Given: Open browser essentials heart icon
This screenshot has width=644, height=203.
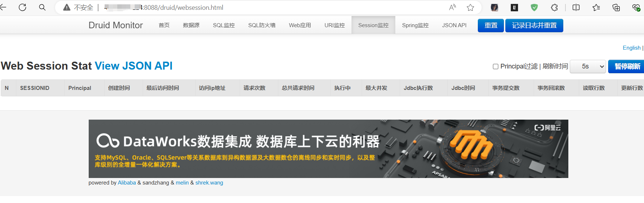Looking at the screenshot, I should coord(636,7).
